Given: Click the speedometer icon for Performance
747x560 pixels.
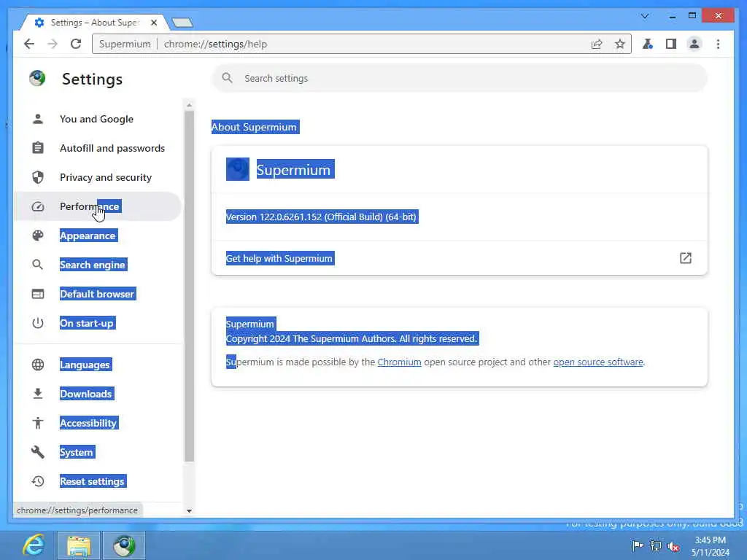Looking at the screenshot, I should click(38, 206).
